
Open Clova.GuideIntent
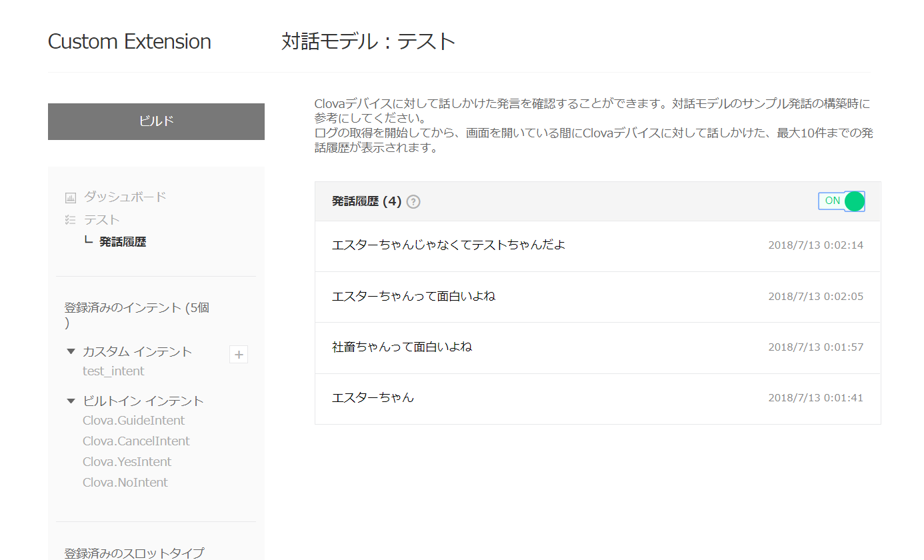click(134, 420)
